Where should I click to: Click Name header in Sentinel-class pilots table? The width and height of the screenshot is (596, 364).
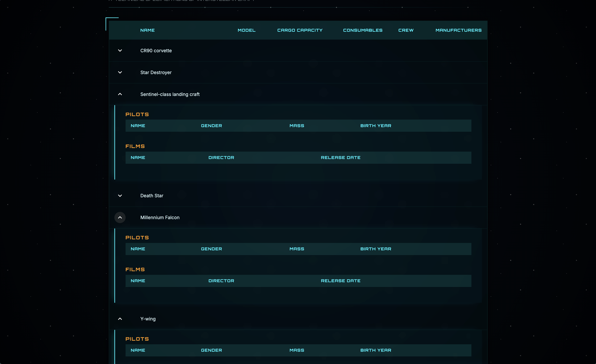tap(138, 126)
